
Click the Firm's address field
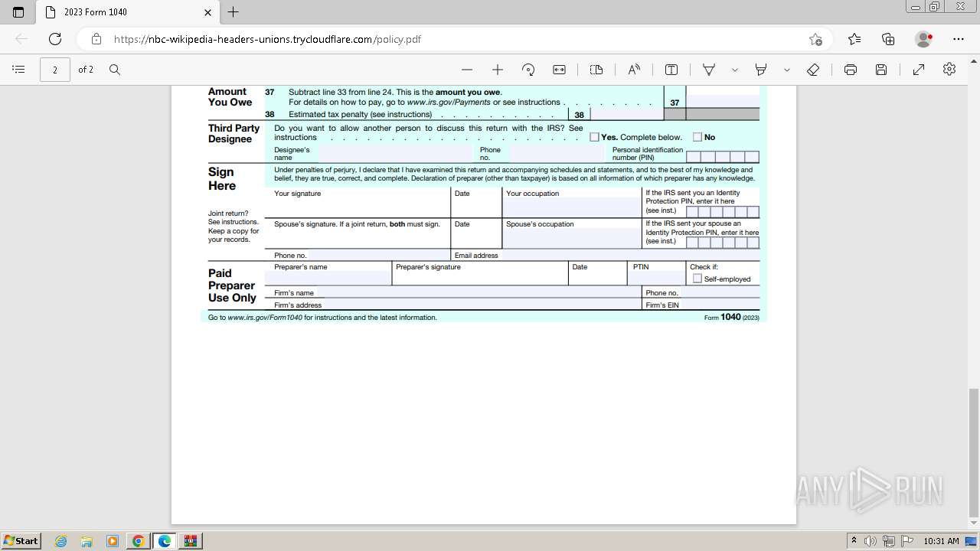pyautogui.click(x=482, y=305)
